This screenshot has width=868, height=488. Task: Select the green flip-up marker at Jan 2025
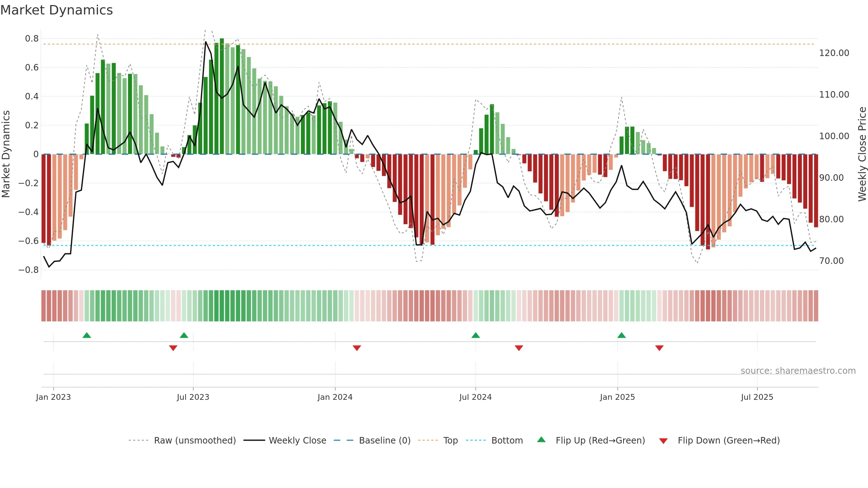coord(622,335)
